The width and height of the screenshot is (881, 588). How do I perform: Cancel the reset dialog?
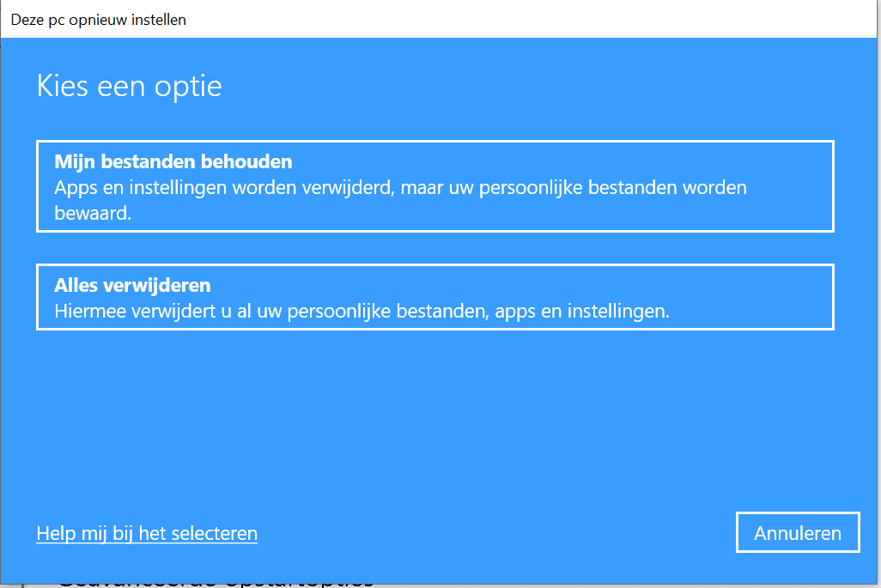pyautogui.click(x=797, y=533)
